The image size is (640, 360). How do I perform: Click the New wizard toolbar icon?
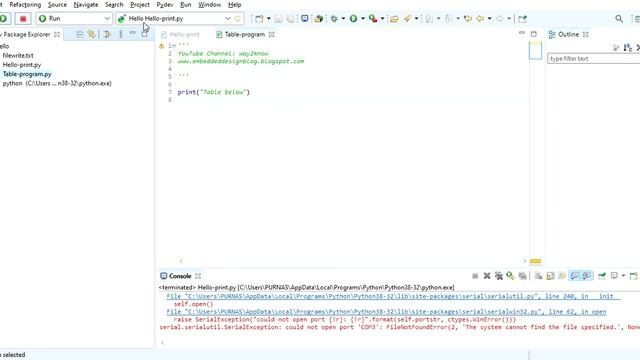pyautogui.click(x=259, y=18)
